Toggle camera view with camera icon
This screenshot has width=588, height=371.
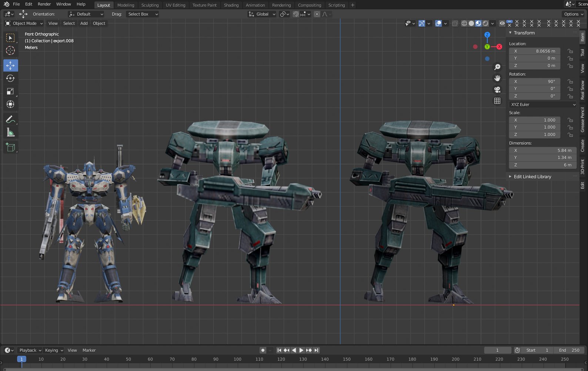coord(497,90)
